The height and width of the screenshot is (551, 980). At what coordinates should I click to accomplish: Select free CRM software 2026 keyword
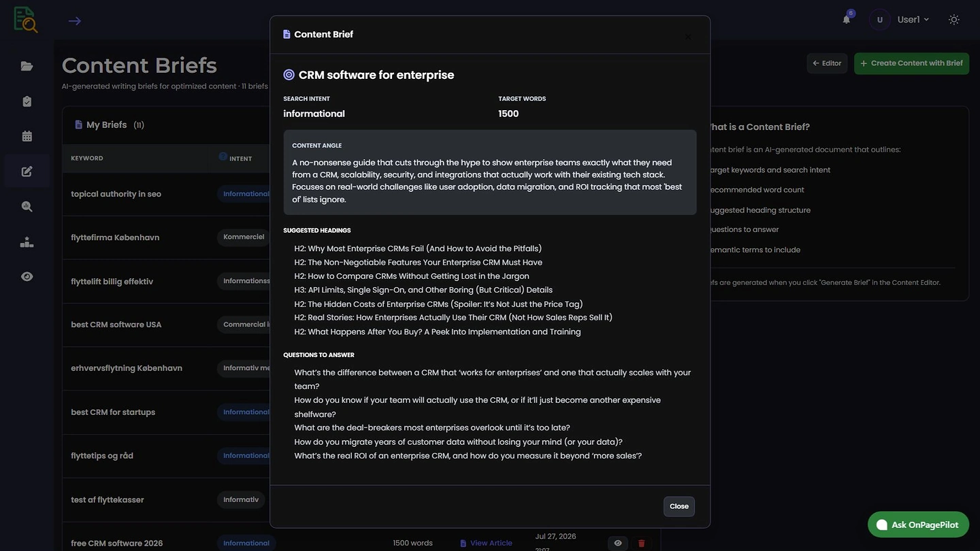(x=117, y=543)
